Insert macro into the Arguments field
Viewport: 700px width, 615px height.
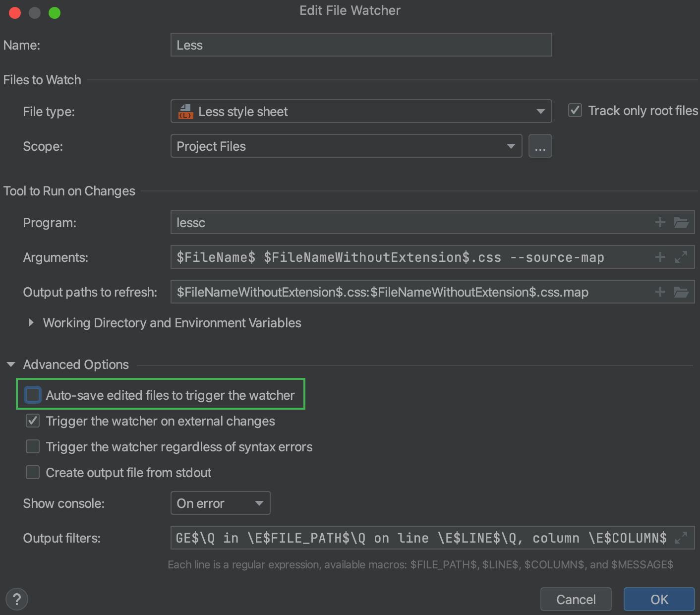[x=660, y=257]
